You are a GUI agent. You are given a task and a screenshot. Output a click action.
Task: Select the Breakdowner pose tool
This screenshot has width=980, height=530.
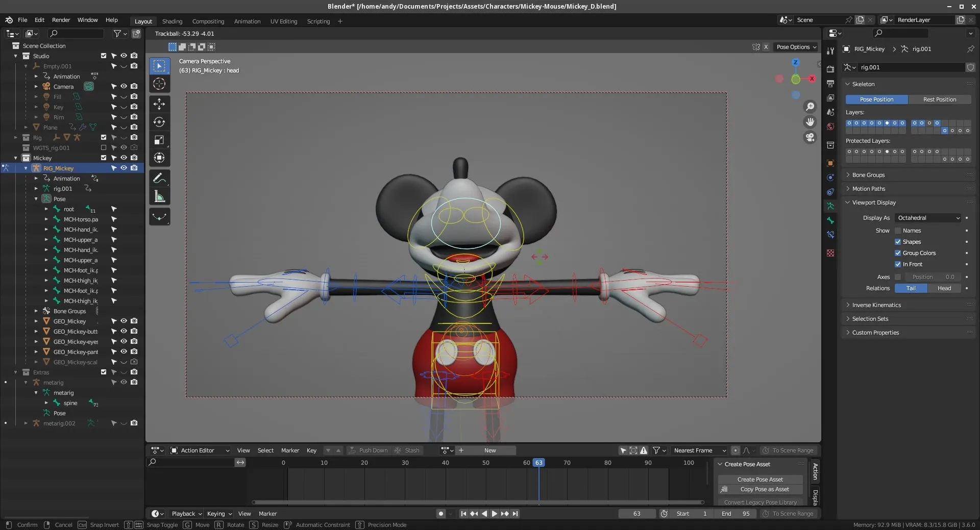click(159, 217)
